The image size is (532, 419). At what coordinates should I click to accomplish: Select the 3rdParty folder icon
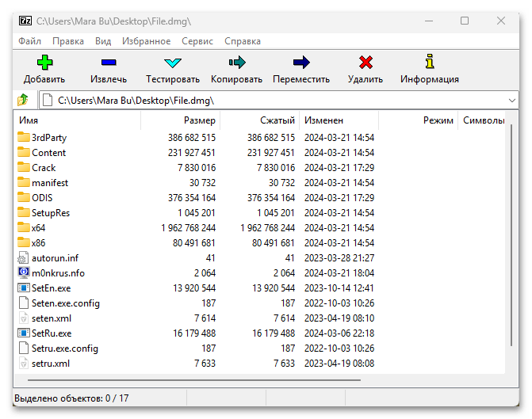pos(24,137)
